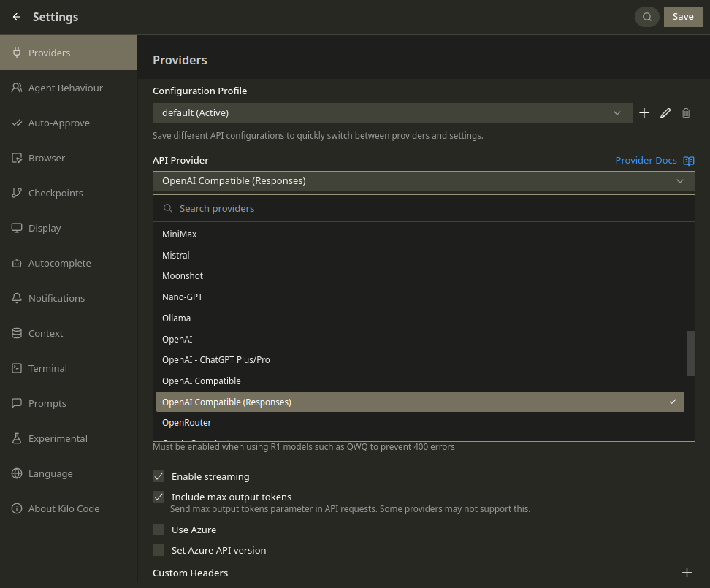
Task: Open the Browser pointer icon
Action: coord(17,158)
